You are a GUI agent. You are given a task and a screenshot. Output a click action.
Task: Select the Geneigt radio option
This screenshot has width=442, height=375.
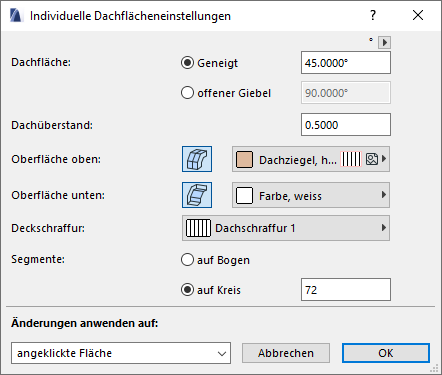[x=187, y=63]
